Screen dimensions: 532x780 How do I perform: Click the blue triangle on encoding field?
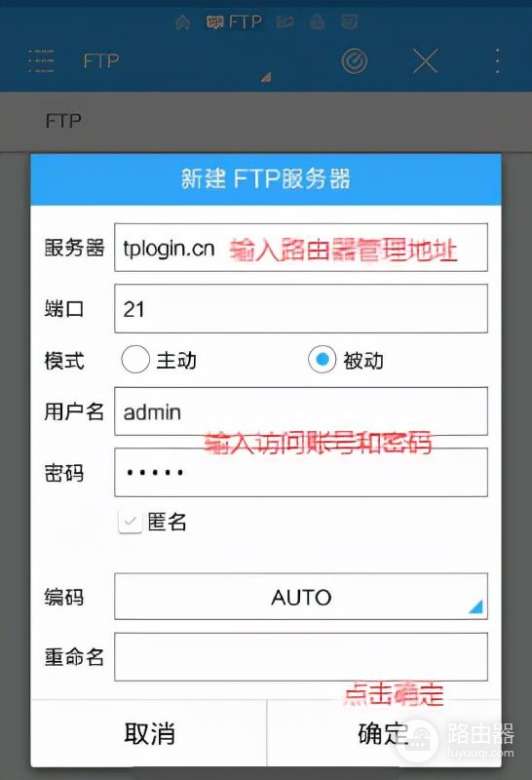[475, 606]
